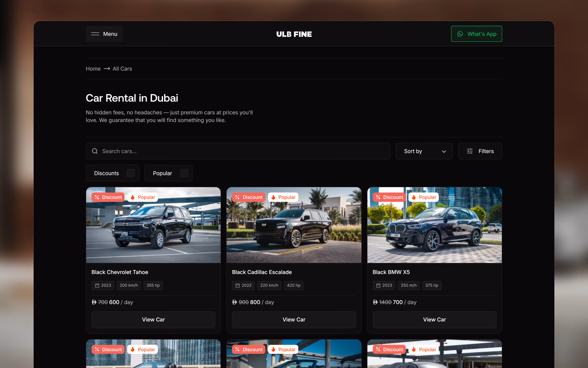This screenshot has width=588, height=368.
Task: Click the Popular flame badge on Chevrolet Tahoe
Action: 142,197
